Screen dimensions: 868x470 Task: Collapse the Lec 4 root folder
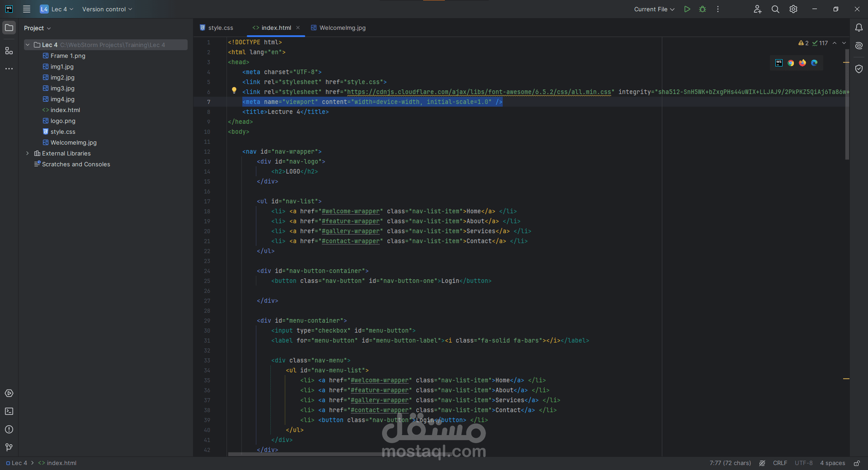pyautogui.click(x=28, y=45)
